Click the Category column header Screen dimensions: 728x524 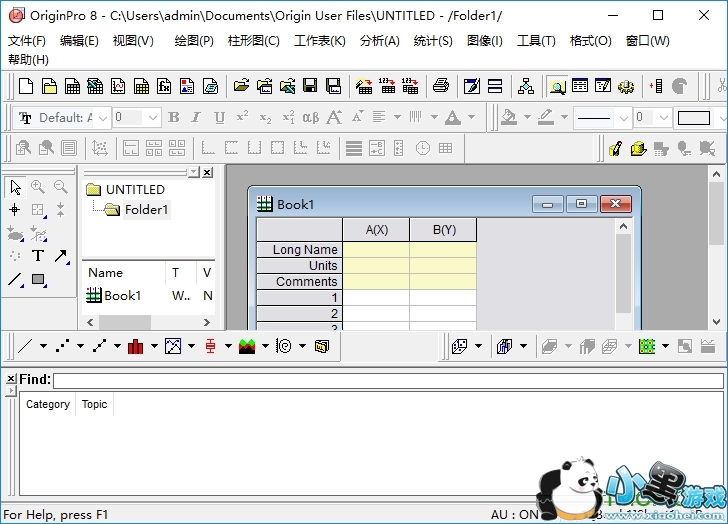point(48,404)
